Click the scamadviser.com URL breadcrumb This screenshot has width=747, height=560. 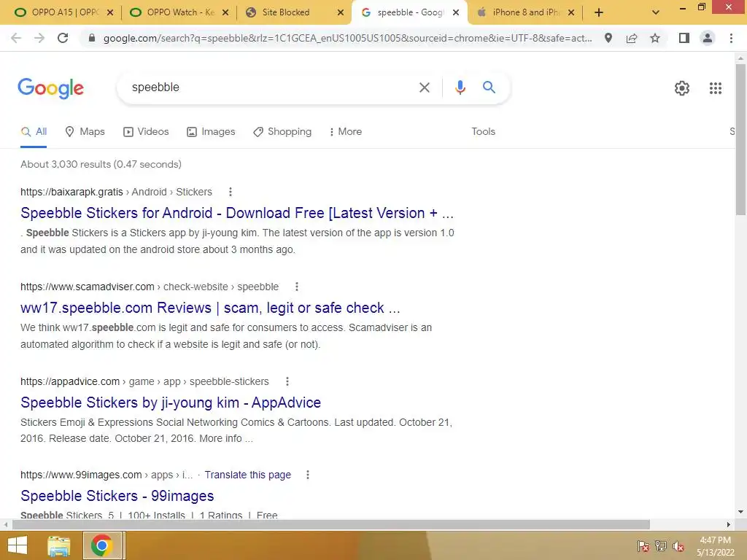point(150,287)
